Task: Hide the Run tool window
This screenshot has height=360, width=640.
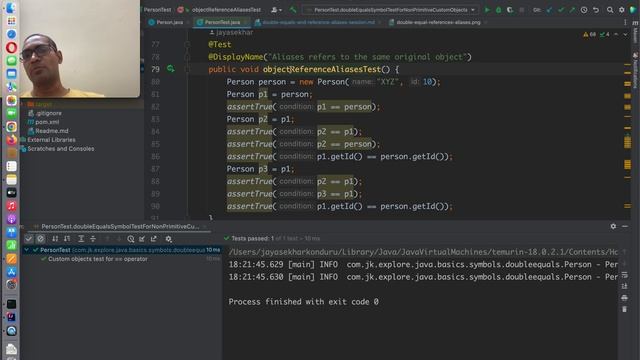Action: 625,226
